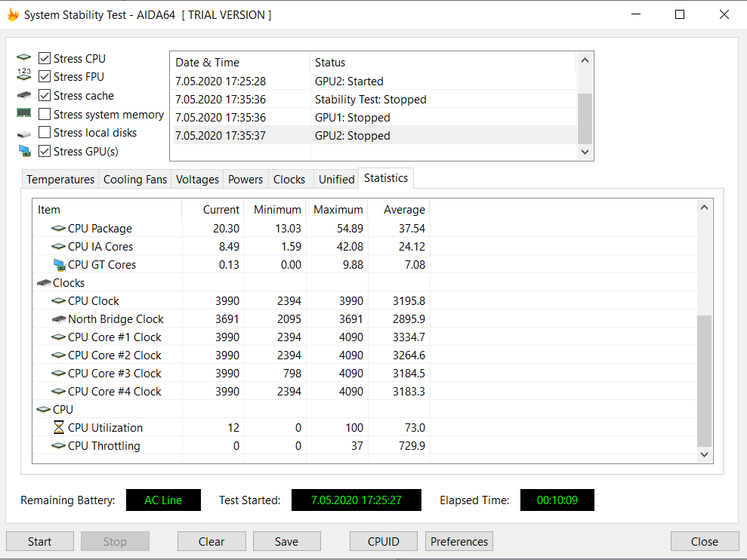The width and height of the screenshot is (747, 560).
Task: Click the CPU Core #2 Clock icon
Action: coord(58,355)
